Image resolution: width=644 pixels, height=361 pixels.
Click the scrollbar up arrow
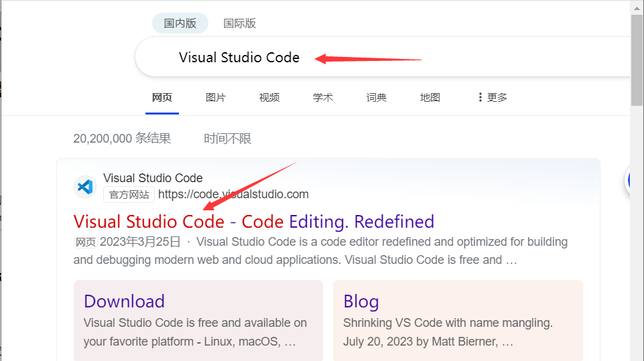point(637,8)
